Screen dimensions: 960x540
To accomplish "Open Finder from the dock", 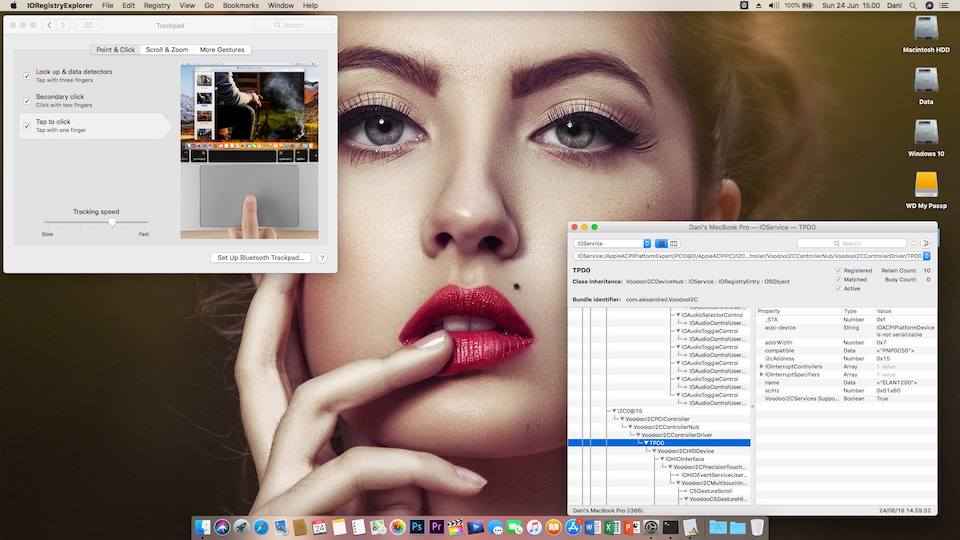I will coord(203,527).
